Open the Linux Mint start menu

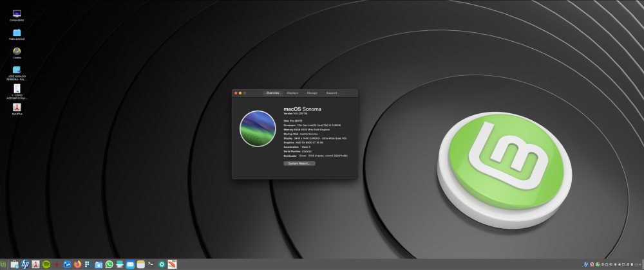coord(3,264)
